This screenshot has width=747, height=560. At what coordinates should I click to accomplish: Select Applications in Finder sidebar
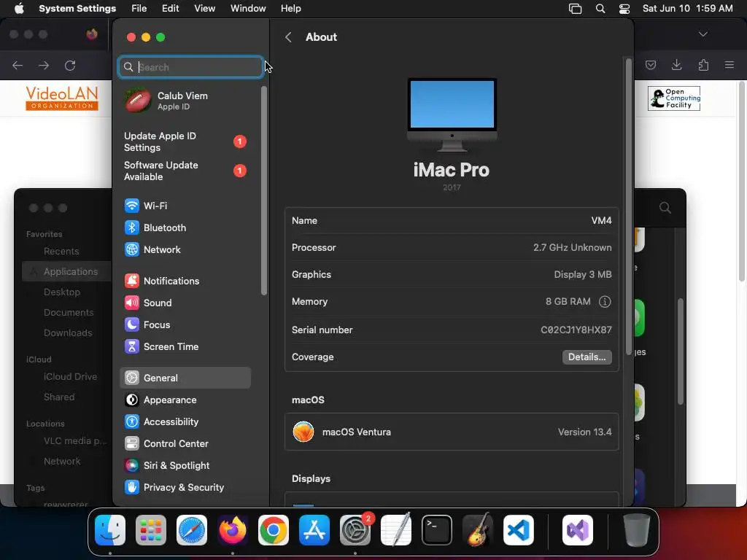pyautogui.click(x=66, y=271)
